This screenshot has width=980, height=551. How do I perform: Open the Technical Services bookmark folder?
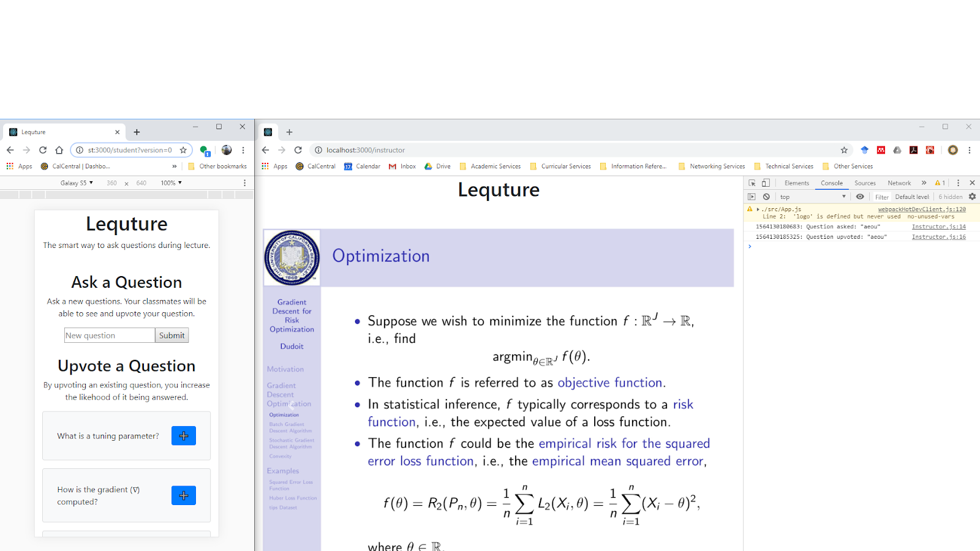[x=784, y=167]
